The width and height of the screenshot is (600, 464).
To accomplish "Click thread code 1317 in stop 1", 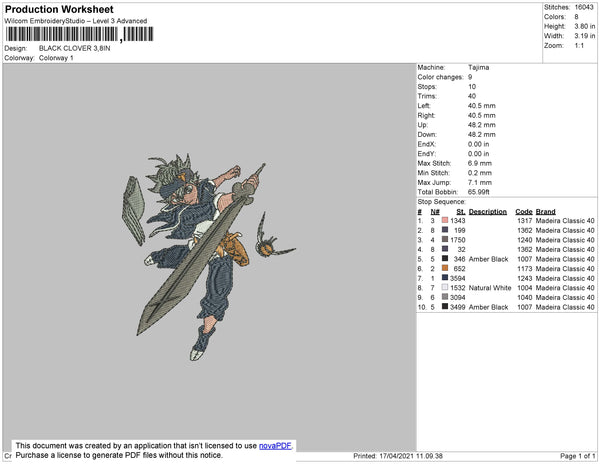I will click(x=524, y=221).
